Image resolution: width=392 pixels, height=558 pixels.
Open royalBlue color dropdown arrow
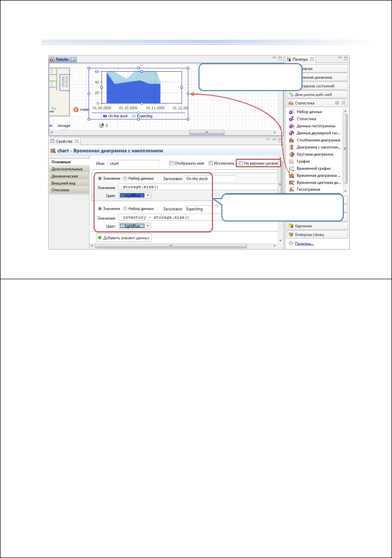(x=148, y=195)
